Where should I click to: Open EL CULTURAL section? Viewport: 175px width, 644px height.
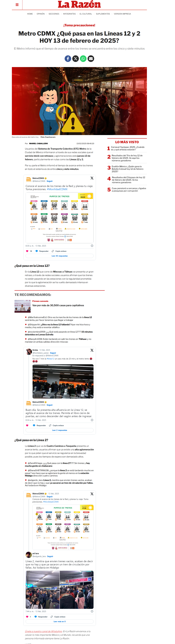(x=86, y=14)
